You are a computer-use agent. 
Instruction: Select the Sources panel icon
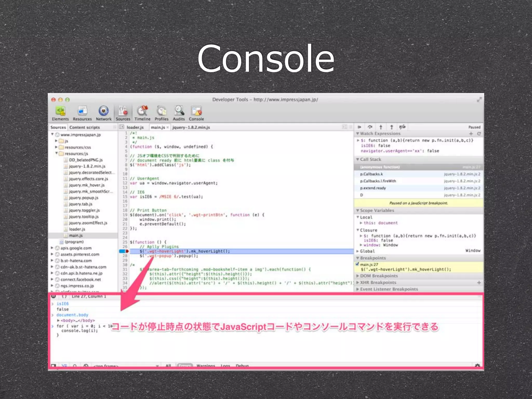click(x=123, y=114)
